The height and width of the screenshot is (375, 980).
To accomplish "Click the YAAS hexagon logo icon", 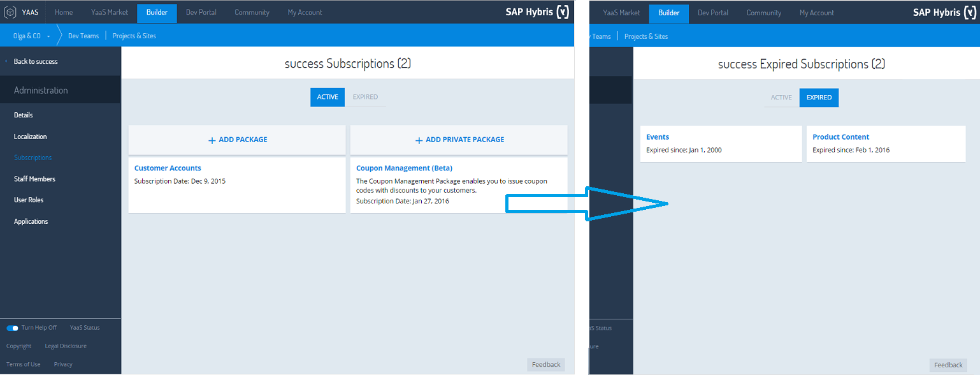I will (11, 12).
